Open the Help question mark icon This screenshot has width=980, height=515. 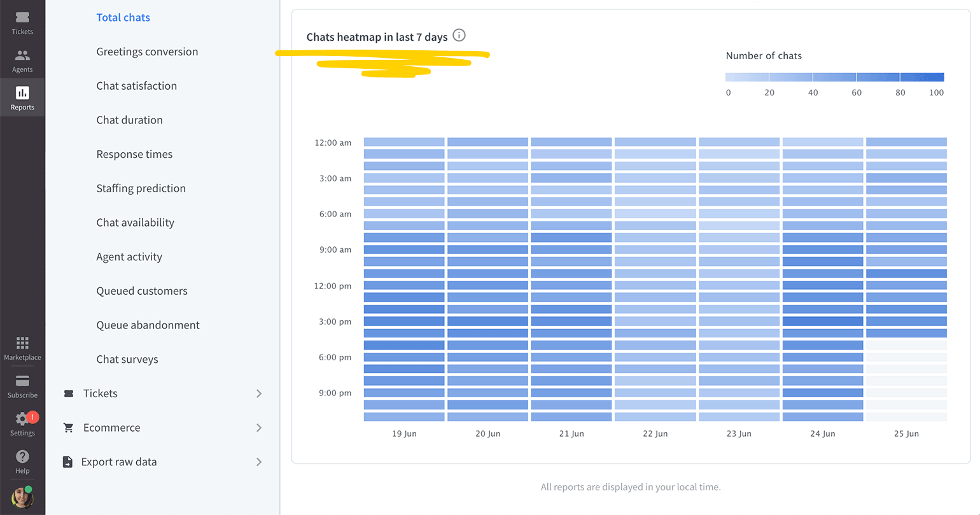[22, 456]
